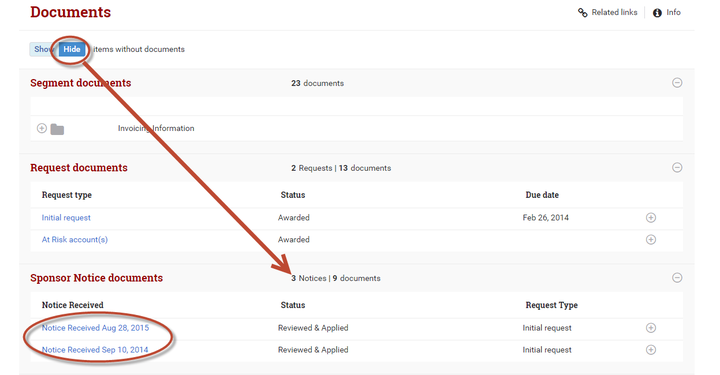Click Reviewed & Applied for Aug 28, 2015 notice
Viewport: 720px width, 375px height.
pyautogui.click(x=313, y=328)
